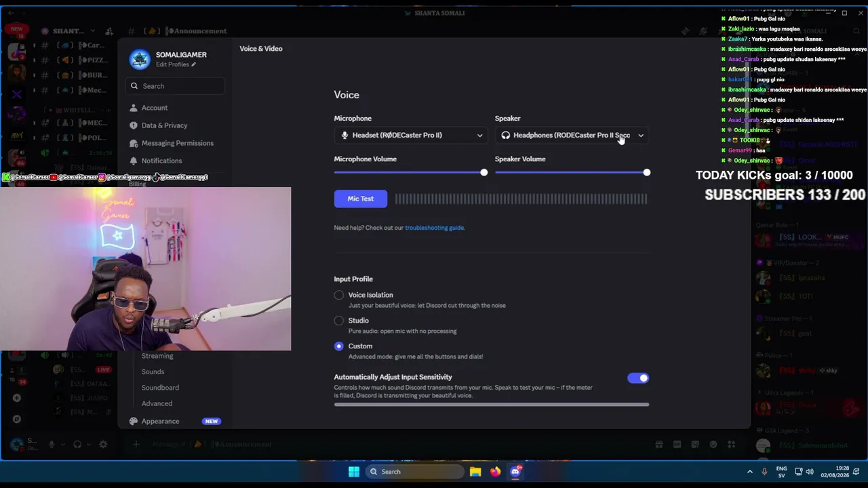Focus the settings Search field
This screenshot has width=868, height=488.
(x=175, y=86)
